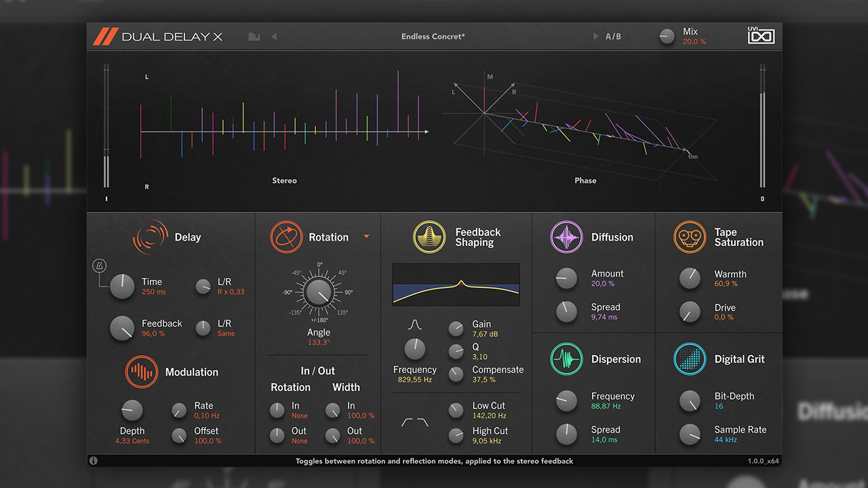
Task: Click the UVI logo
Action: (x=761, y=36)
